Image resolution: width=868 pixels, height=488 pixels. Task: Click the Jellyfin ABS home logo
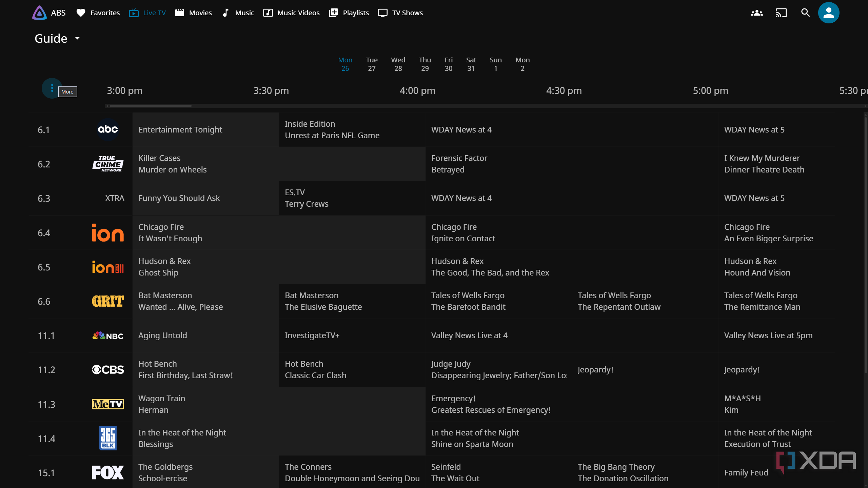point(48,13)
